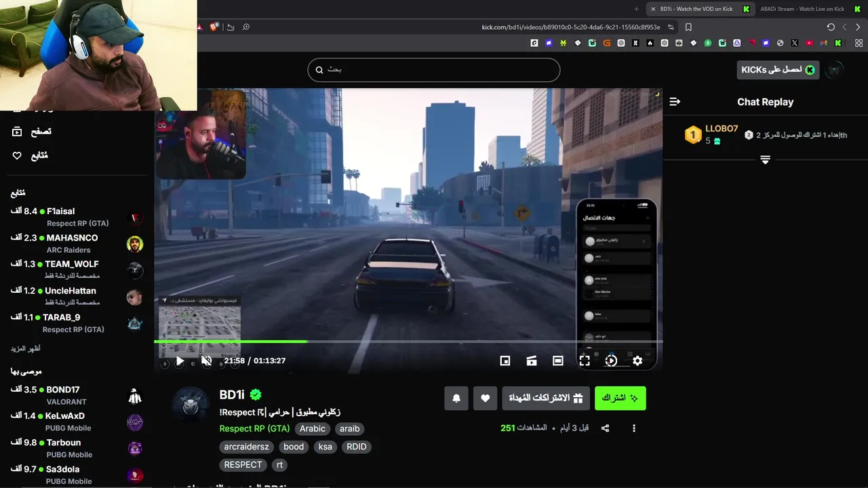868x488 pixels.
Task: Open KeLwAxD recommended channel
Action: [77, 422]
